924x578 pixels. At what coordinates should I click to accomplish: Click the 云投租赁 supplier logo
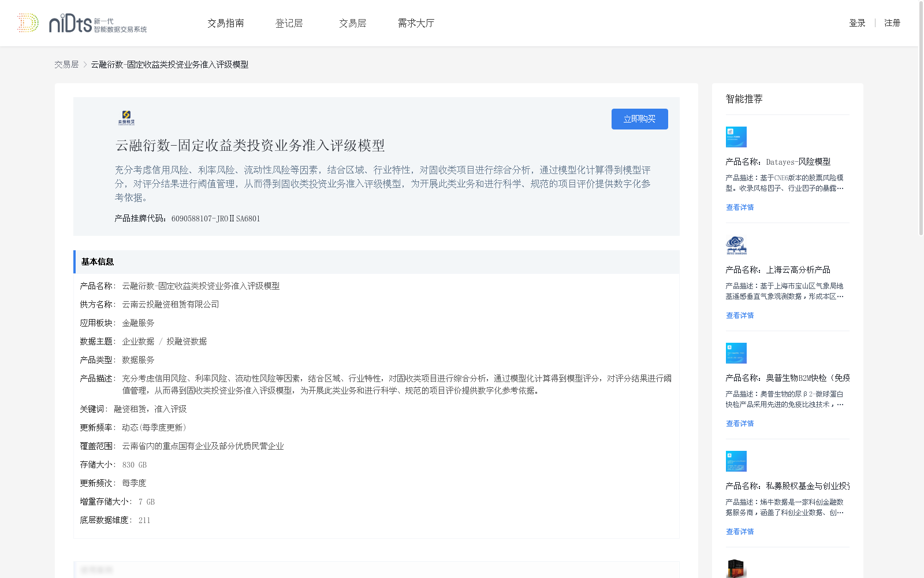click(126, 118)
